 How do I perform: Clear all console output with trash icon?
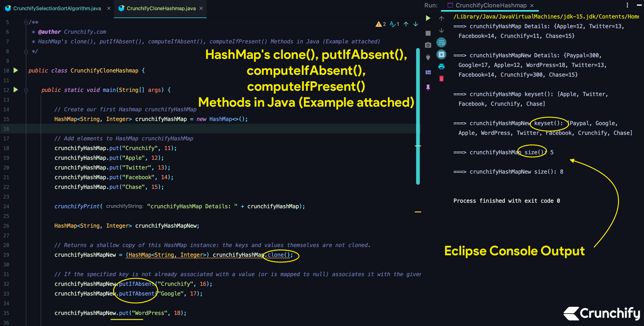(441, 78)
